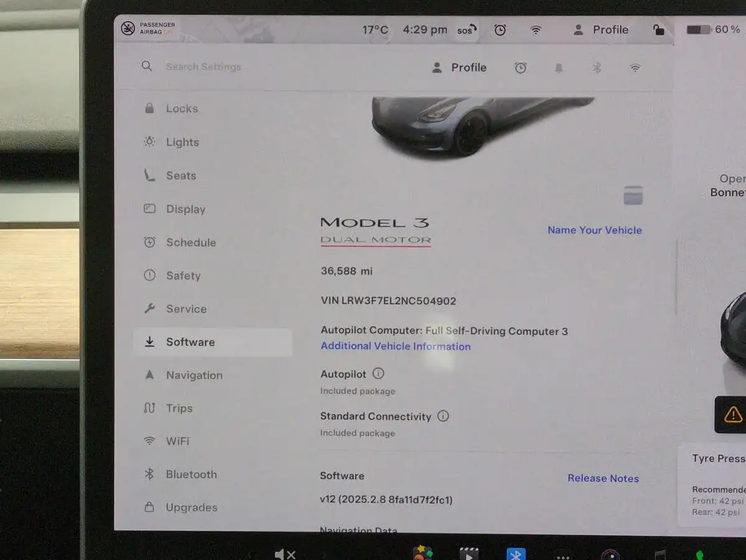746x560 pixels.
Task: Open the Tyre Pressure card
Action: (x=712, y=485)
